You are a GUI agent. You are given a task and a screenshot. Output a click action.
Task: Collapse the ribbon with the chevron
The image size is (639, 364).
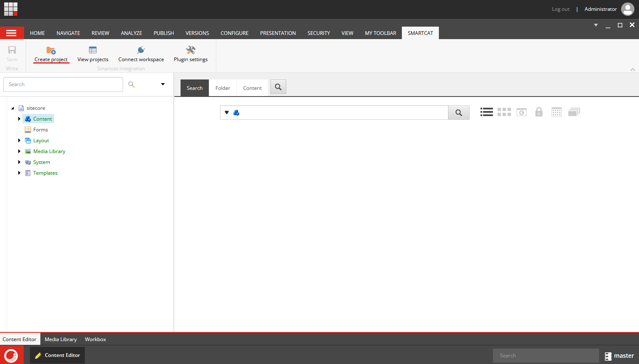point(633,69)
